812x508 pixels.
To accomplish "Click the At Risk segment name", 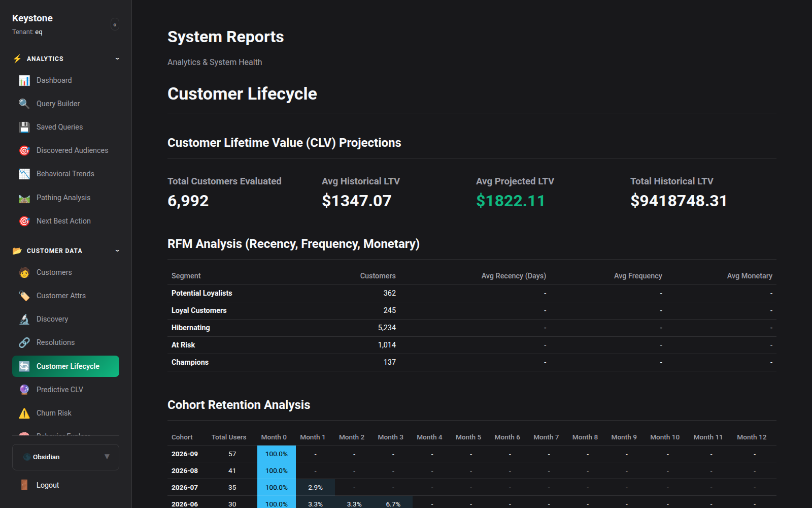I will [x=183, y=345].
